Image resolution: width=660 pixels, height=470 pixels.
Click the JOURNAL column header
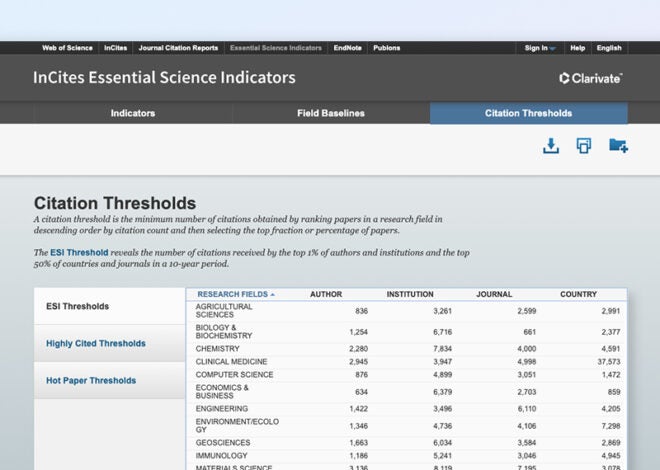(x=494, y=295)
